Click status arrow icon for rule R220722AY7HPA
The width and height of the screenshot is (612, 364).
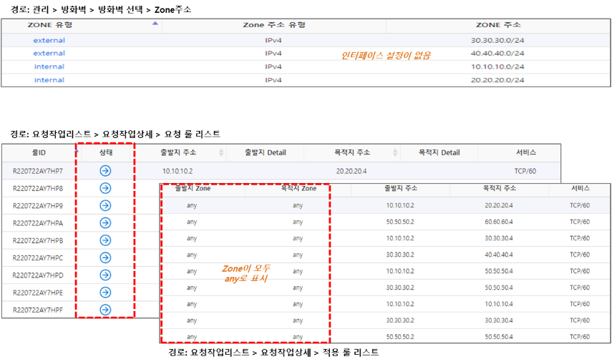105,223
